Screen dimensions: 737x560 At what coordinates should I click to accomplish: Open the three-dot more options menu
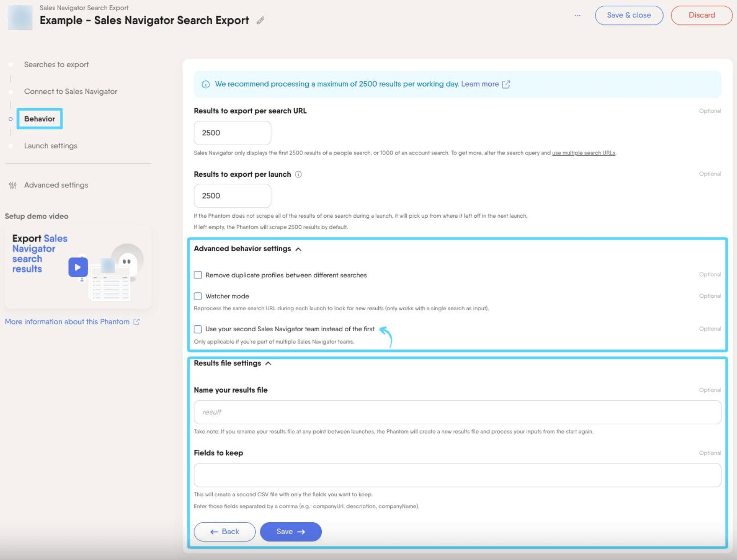[578, 16]
